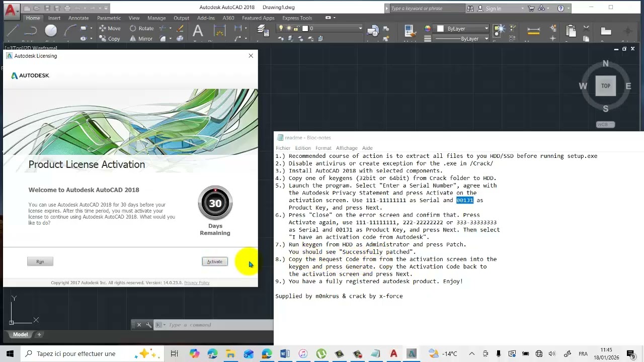Screen dimensions: 644x362
Task: Click the Paste clipboard icon
Action: (571, 31)
